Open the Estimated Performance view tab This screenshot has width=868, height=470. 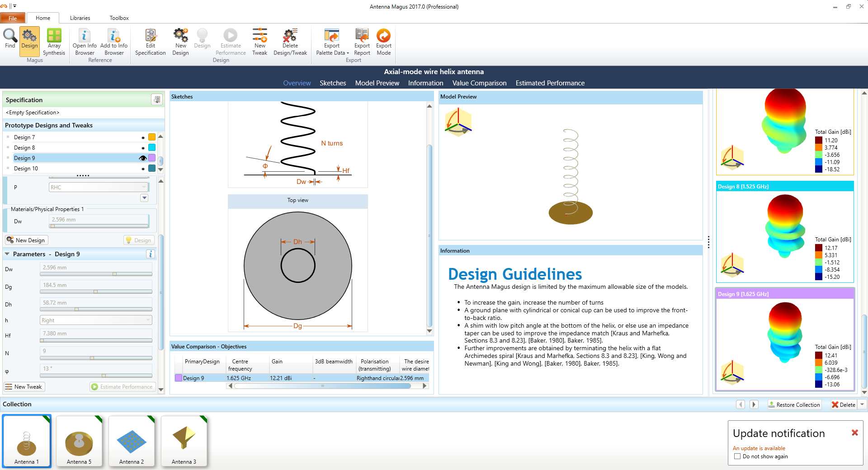(x=550, y=83)
